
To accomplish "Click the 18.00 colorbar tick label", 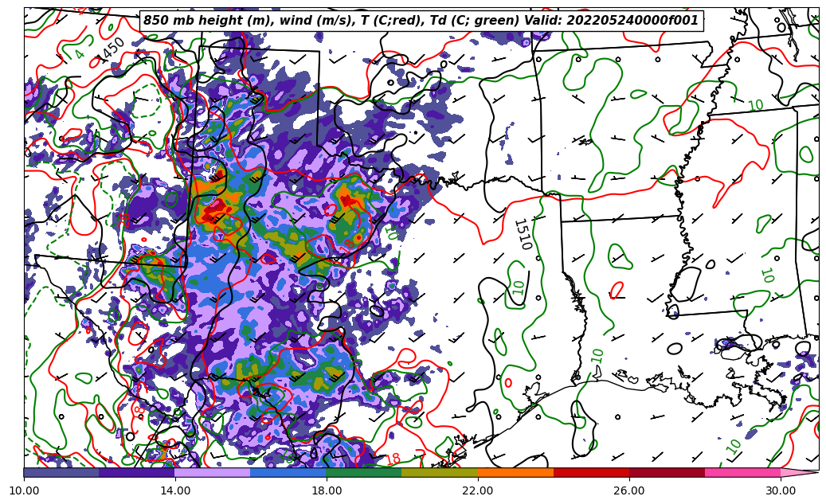I will (327, 490).
